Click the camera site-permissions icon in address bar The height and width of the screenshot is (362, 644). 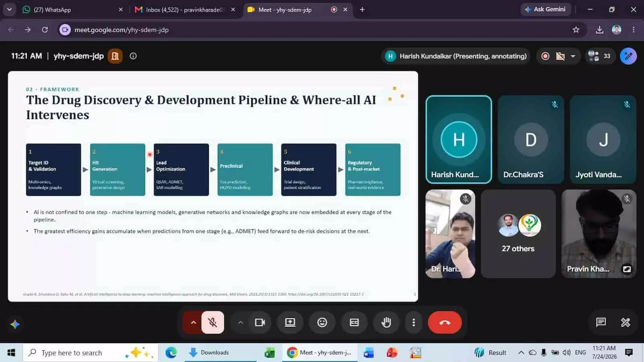coord(65,30)
